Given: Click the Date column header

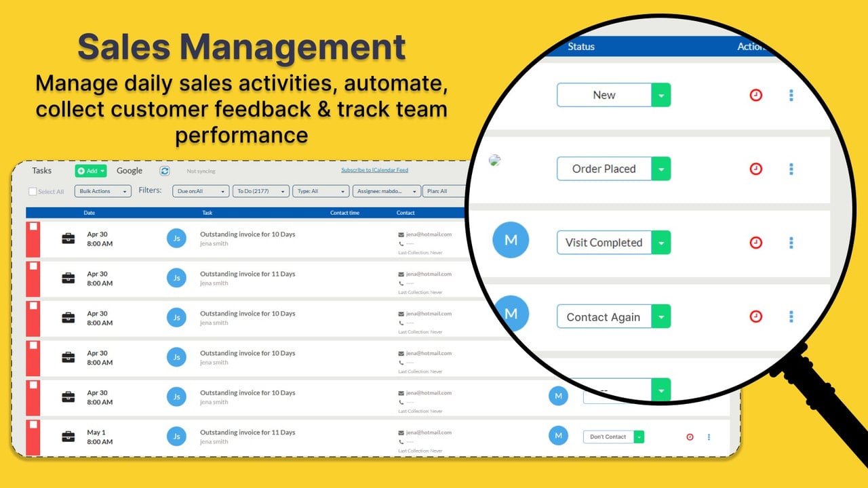Looking at the screenshot, I should (90, 213).
